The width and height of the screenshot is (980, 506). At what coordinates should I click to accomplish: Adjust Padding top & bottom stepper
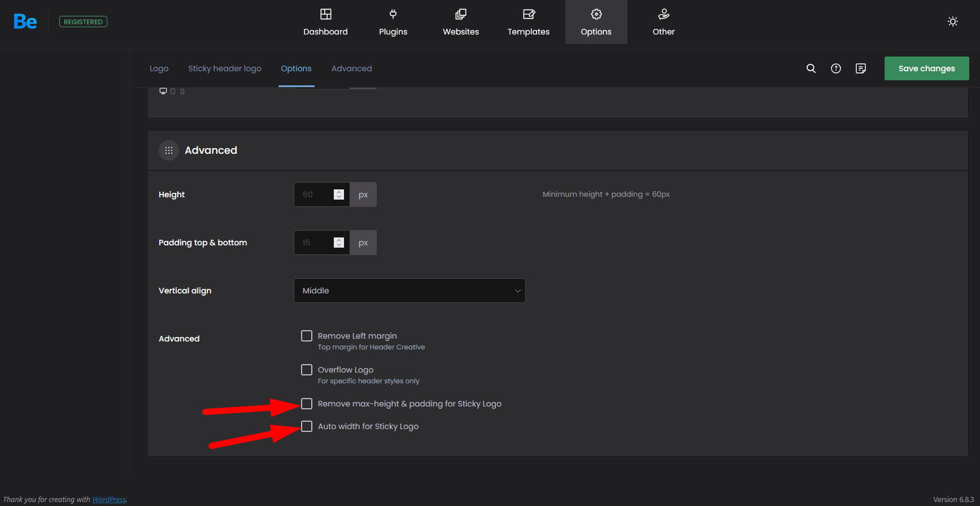(339, 243)
